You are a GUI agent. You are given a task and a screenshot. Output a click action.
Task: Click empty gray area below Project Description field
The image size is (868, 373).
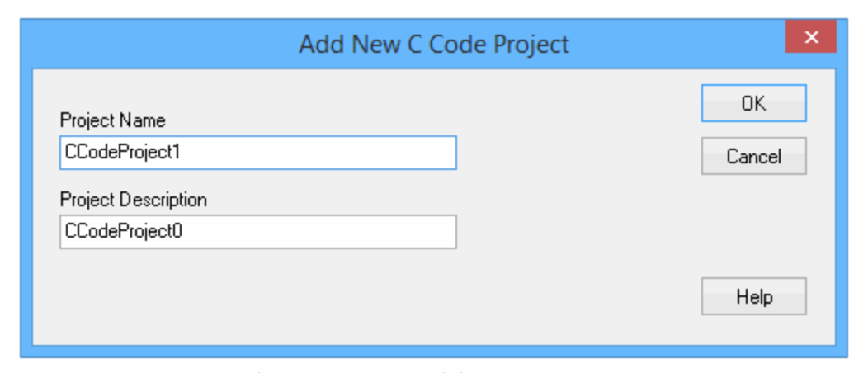257,297
